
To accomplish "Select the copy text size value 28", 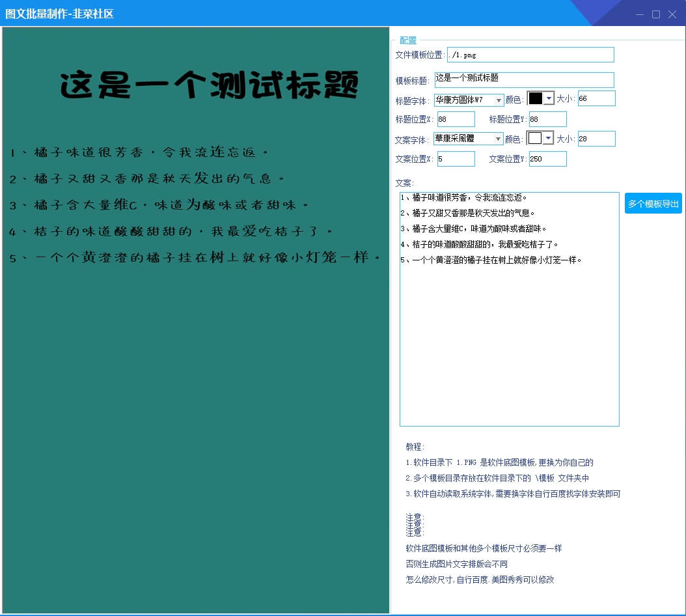I will [x=596, y=139].
